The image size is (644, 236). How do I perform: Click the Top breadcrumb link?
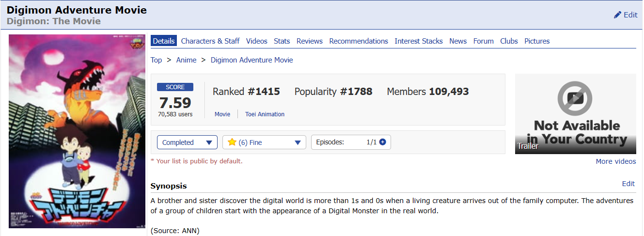156,60
